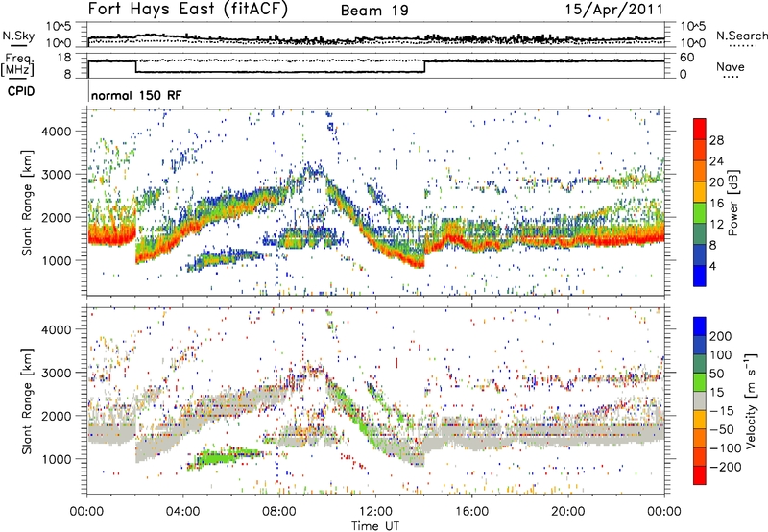Click the 'normal 150 RF' text
This screenshot has width=768, height=532.
(x=136, y=95)
